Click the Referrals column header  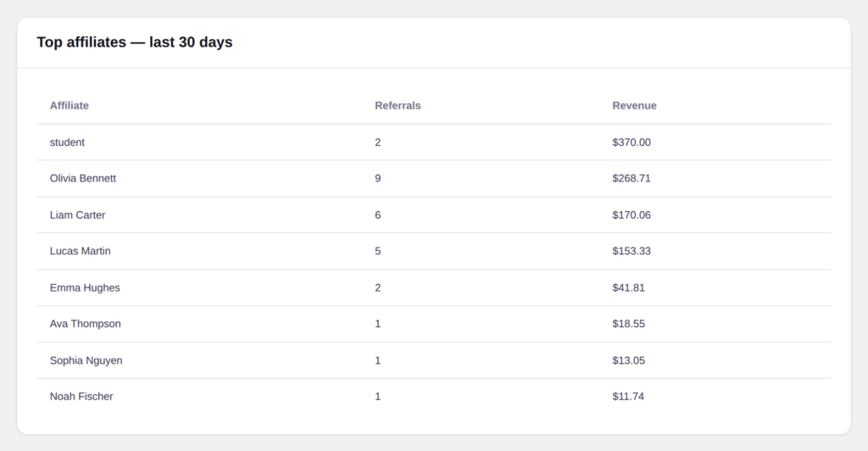[398, 106]
